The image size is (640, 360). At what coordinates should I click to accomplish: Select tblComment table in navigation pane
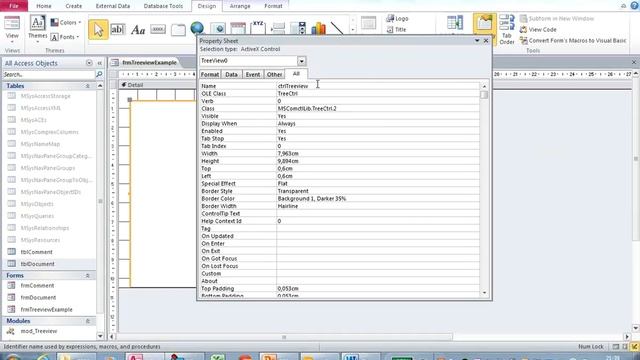pyautogui.click(x=36, y=252)
